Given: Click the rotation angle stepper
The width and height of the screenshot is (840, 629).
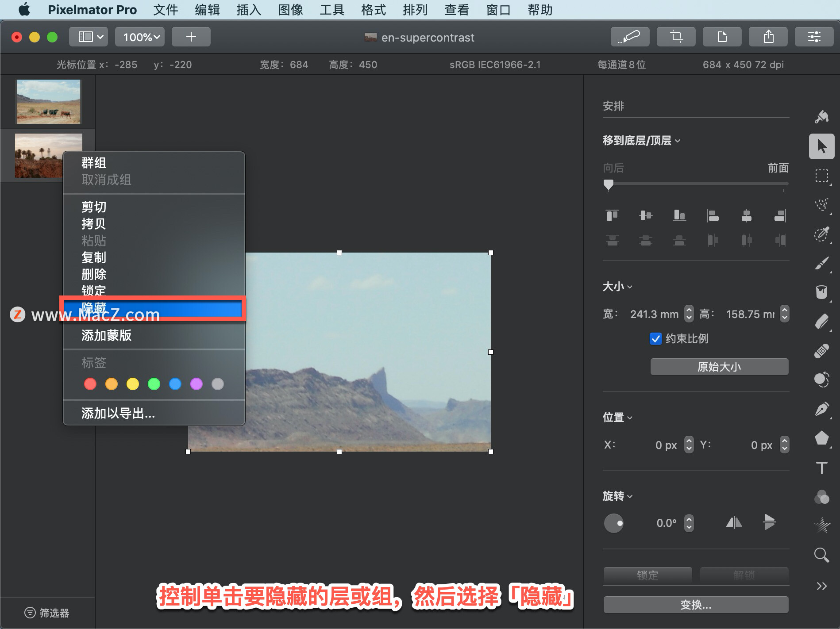Looking at the screenshot, I should tap(689, 523).
